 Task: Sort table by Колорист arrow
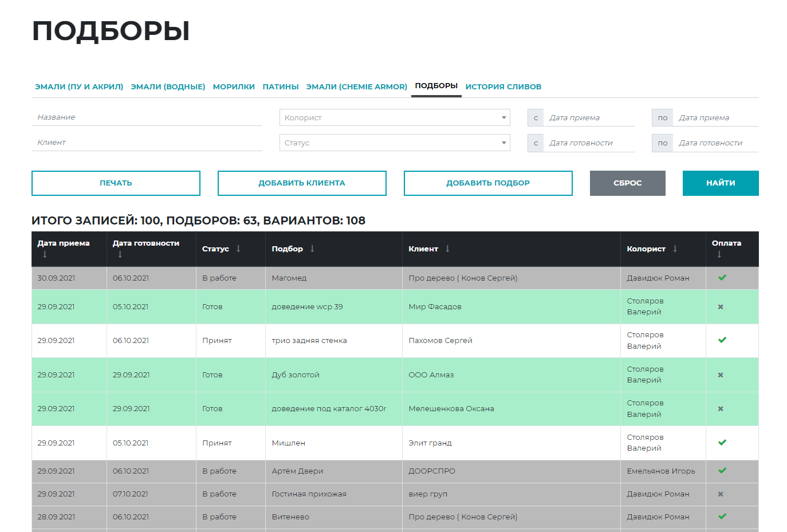click(x=675, y=249)
